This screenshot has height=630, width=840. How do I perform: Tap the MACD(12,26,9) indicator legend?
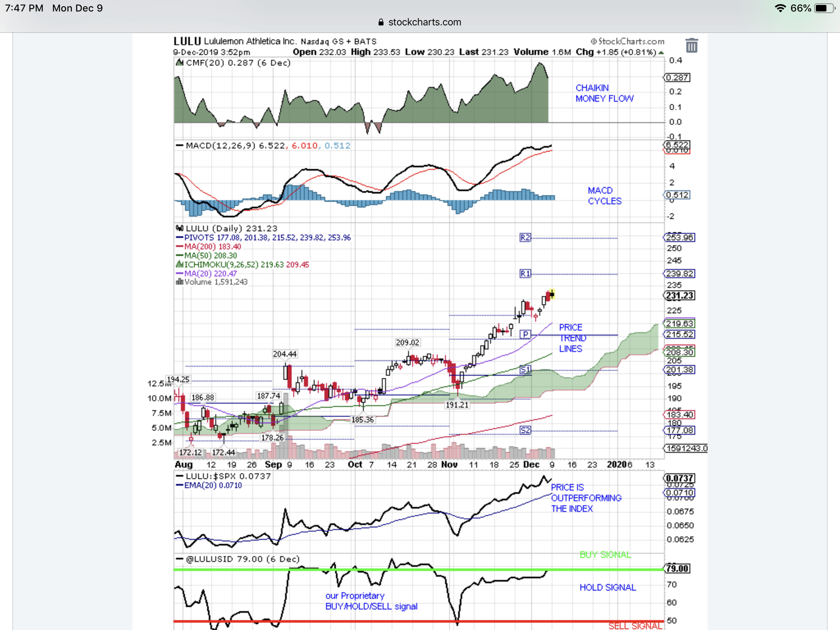[x=263, y=146]
